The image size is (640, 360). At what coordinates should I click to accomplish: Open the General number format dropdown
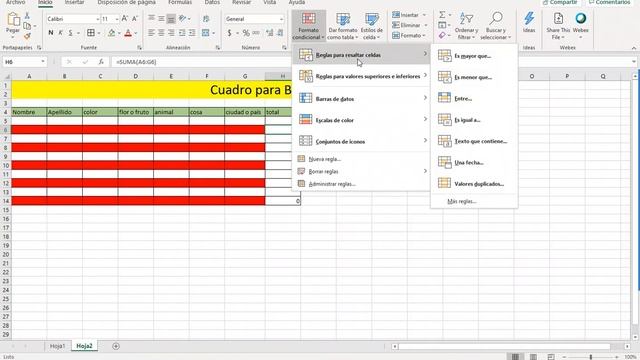(x=281, y=19)
